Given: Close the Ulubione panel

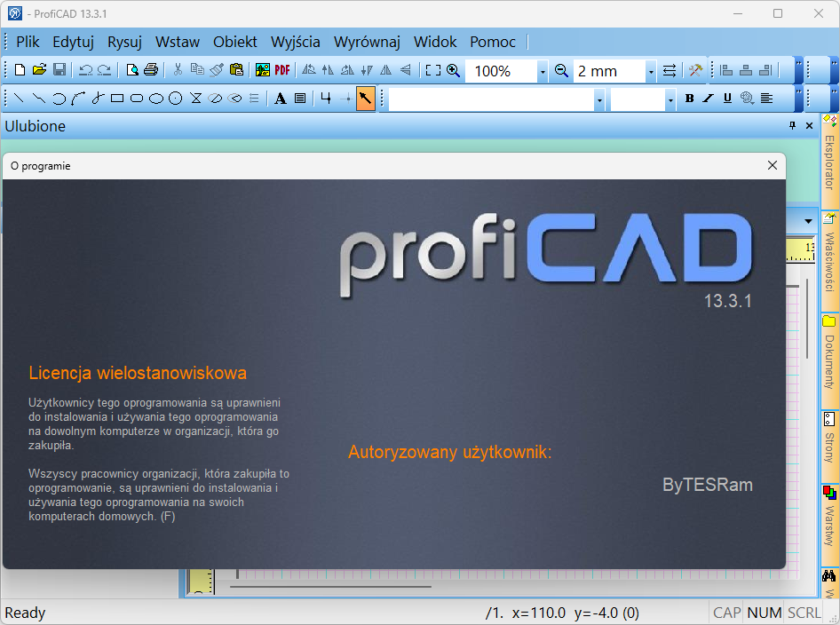Looking at the screenshot, I should coord(810,125).
